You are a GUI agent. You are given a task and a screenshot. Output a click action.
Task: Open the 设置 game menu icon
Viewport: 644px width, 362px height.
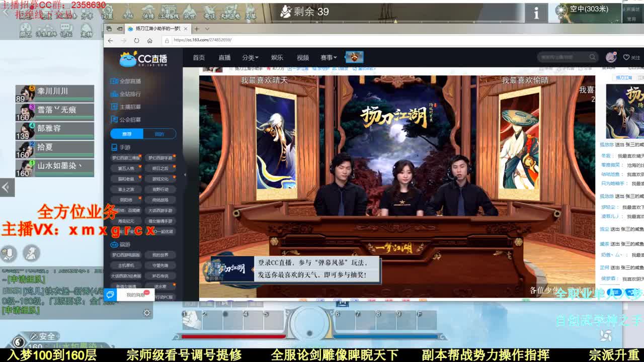coord(107,12)
